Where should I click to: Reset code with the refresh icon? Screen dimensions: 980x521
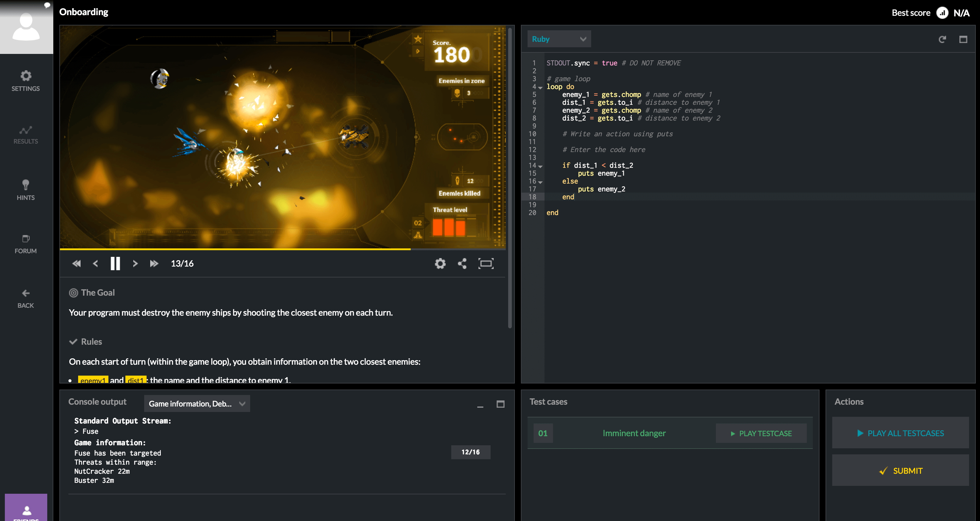(942, 39)
